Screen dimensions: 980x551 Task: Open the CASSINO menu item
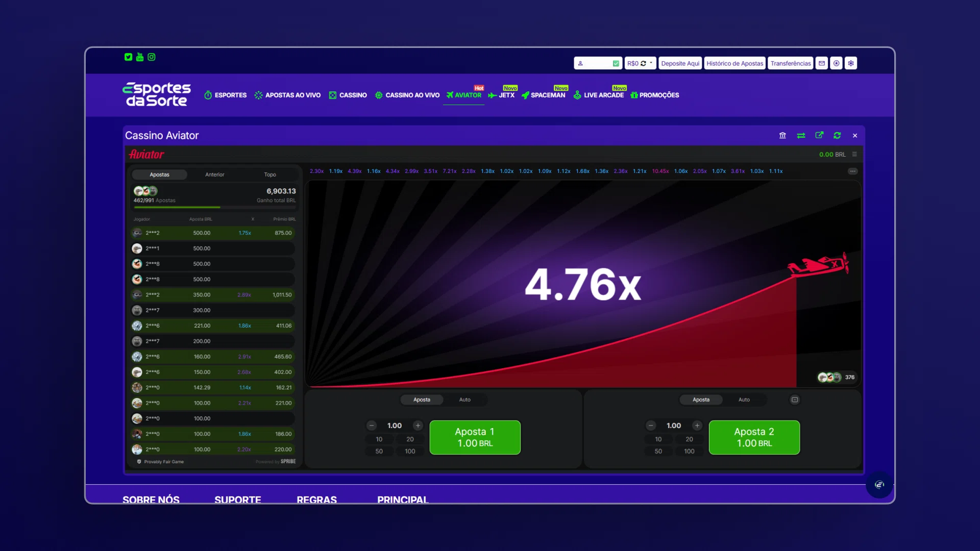(348, 95)
